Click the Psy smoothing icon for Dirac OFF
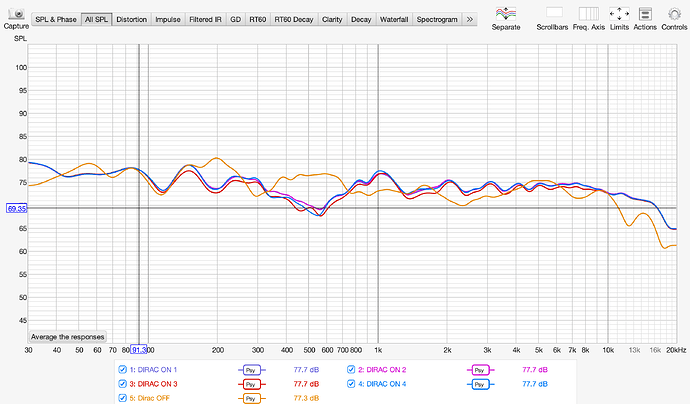This screenshot has width=690, height=404. 251,398
